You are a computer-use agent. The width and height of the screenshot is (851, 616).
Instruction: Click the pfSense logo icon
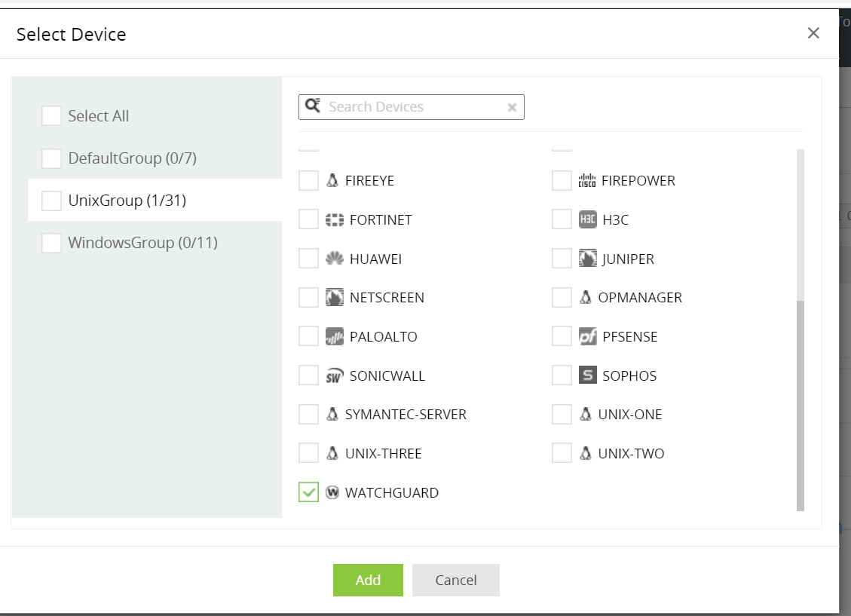pyautogui.click(x=588, y=336)
